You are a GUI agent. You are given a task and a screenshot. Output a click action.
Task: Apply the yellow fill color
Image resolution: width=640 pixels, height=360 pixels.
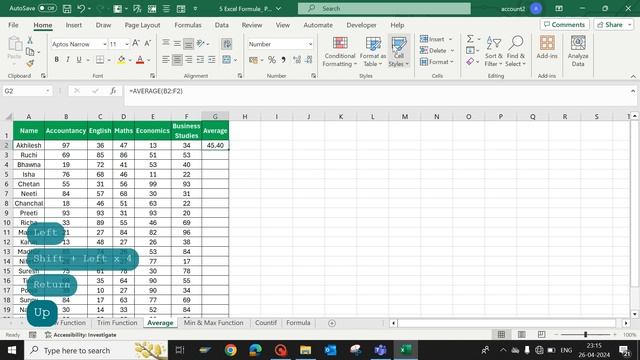pyautogui.click(x=121, y=60)
